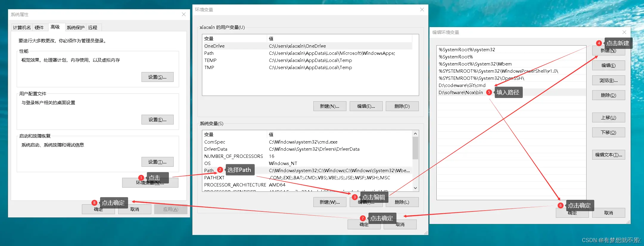Image resolution: width=644 pixels, height=246 pixels.
Task: Click system Path value starting C:\Windows\system32
Action: pyautogui.click(x=339, y=170)
